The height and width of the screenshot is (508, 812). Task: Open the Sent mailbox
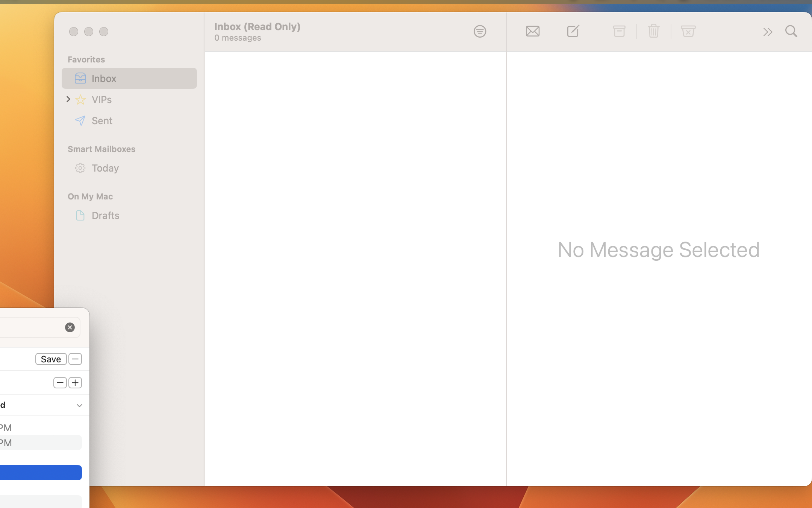[102, 120]
